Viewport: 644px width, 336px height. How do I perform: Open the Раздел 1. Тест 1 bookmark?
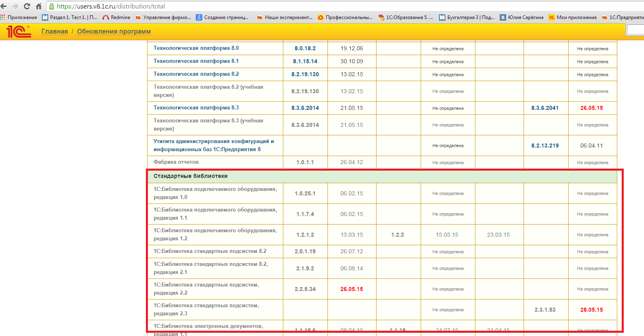70,17
